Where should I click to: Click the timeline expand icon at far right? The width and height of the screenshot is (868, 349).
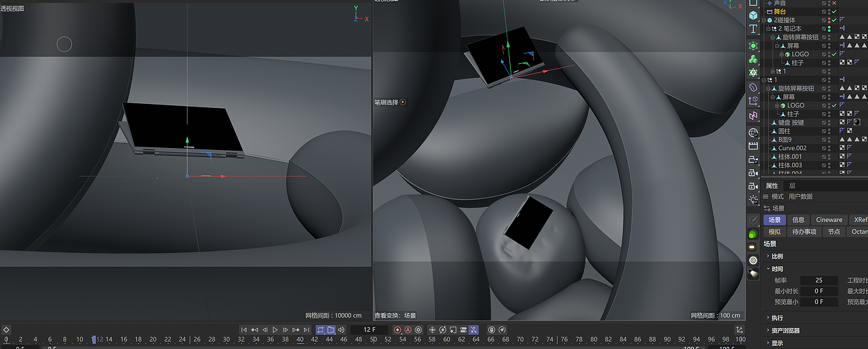[x=740, y=330]
